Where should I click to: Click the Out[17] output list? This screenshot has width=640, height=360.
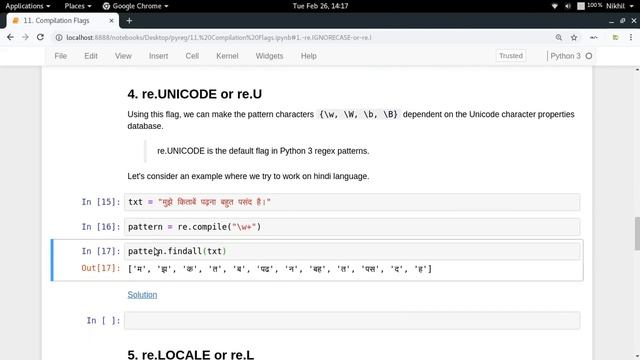click(x=280, y=269)
